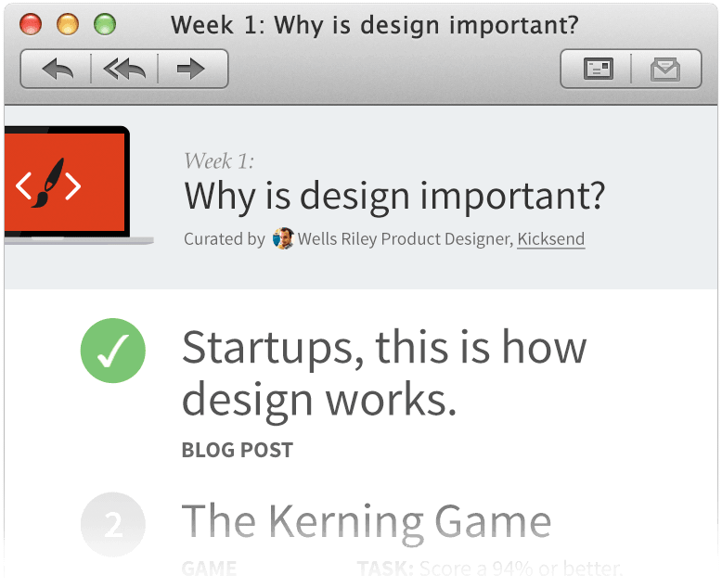This screenshot has height=588, width=722.
Task: Click the envelope mail icon
Action: pos(665,70)
